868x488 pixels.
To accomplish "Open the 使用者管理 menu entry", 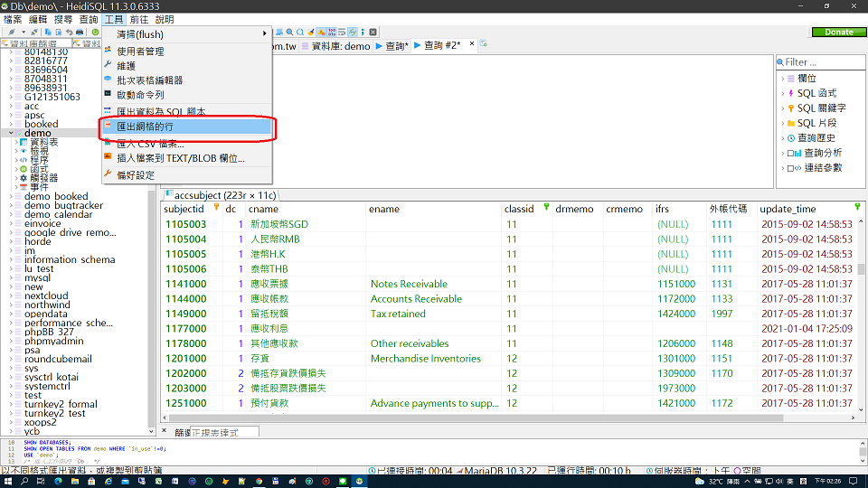I will pos(187,51).
